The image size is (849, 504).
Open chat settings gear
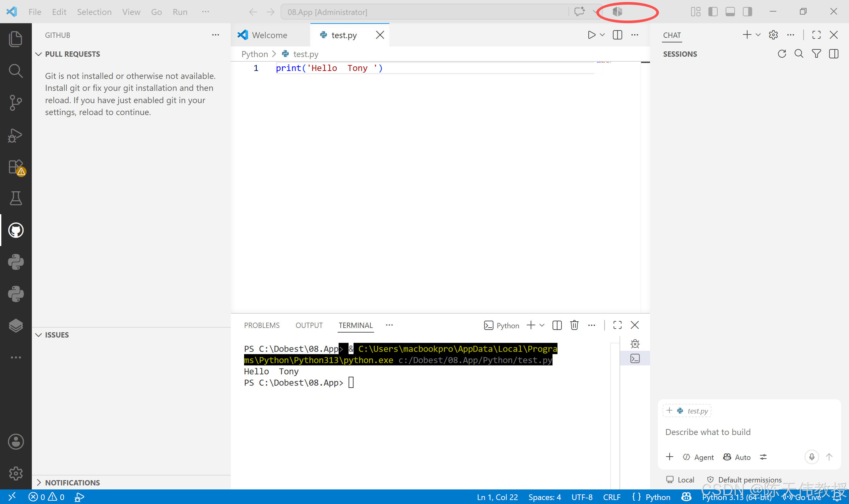click(773, 34)
